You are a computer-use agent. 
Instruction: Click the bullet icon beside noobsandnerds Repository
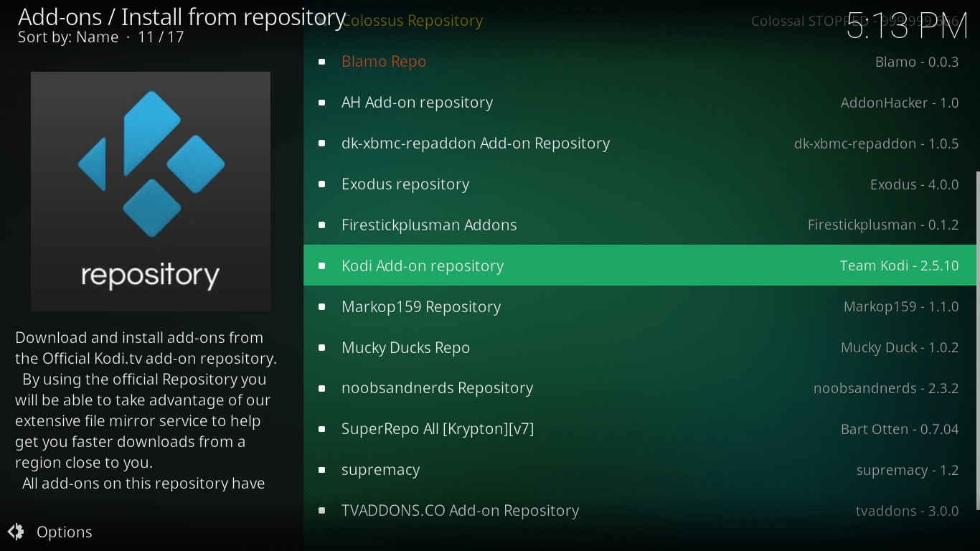pos(322,388)
